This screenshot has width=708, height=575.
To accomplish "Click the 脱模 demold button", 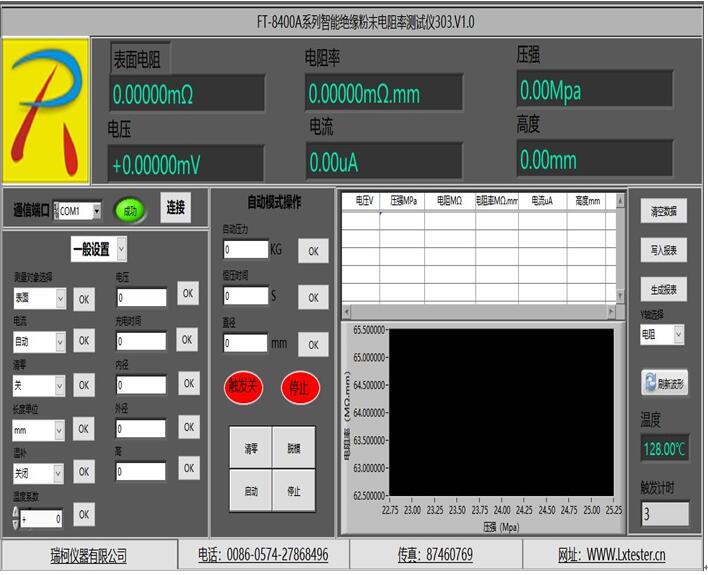I will click(293, 449).
